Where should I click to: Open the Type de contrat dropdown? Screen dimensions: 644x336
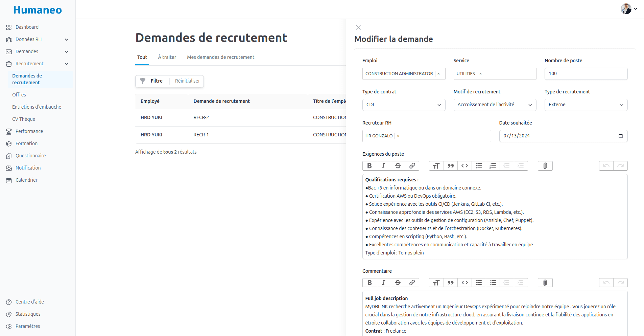pyautogui.click(x=439, y=105)
